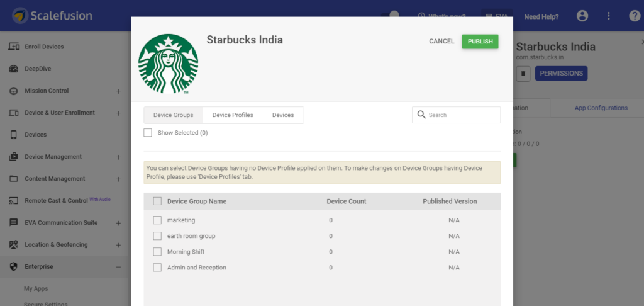The image size is (644, 306).
Task: Click the help question mark icon
Action: [x=635, y=16]
